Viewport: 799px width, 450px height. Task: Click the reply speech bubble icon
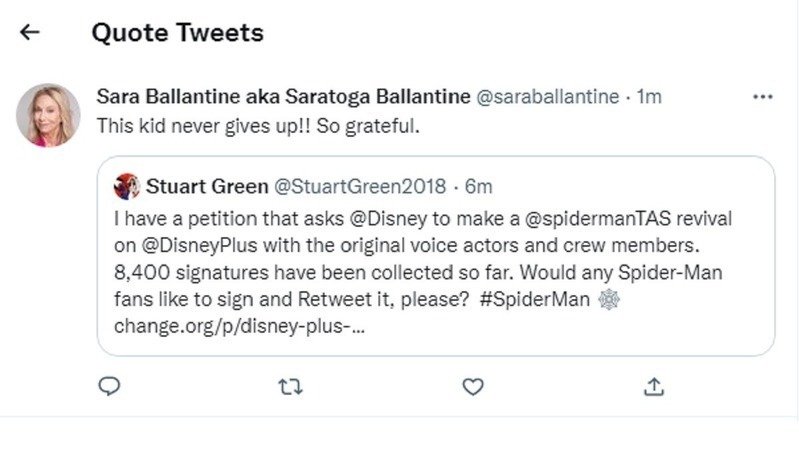pyautogui.click(x=111, y=386)
